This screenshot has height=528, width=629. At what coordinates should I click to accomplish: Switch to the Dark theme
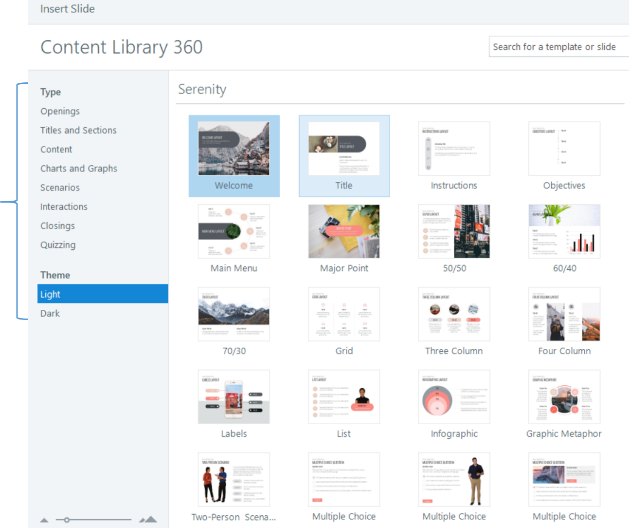click(x=50, y=313)
